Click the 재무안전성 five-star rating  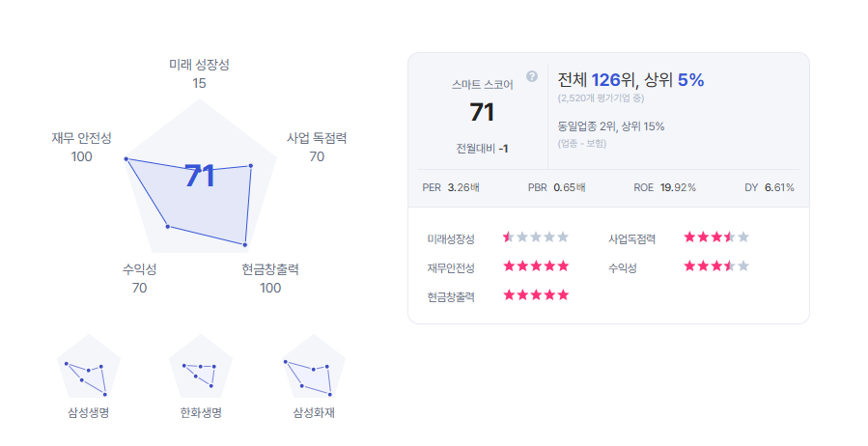point(536,266)
